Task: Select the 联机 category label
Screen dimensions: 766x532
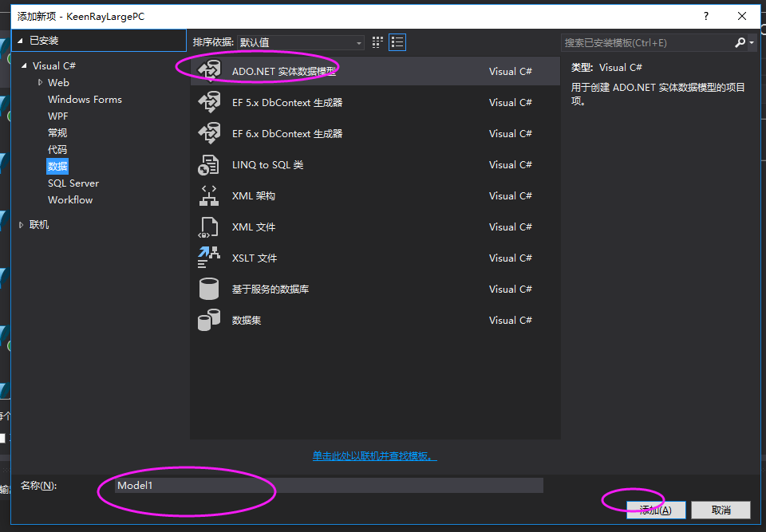Action: point(39,225)
